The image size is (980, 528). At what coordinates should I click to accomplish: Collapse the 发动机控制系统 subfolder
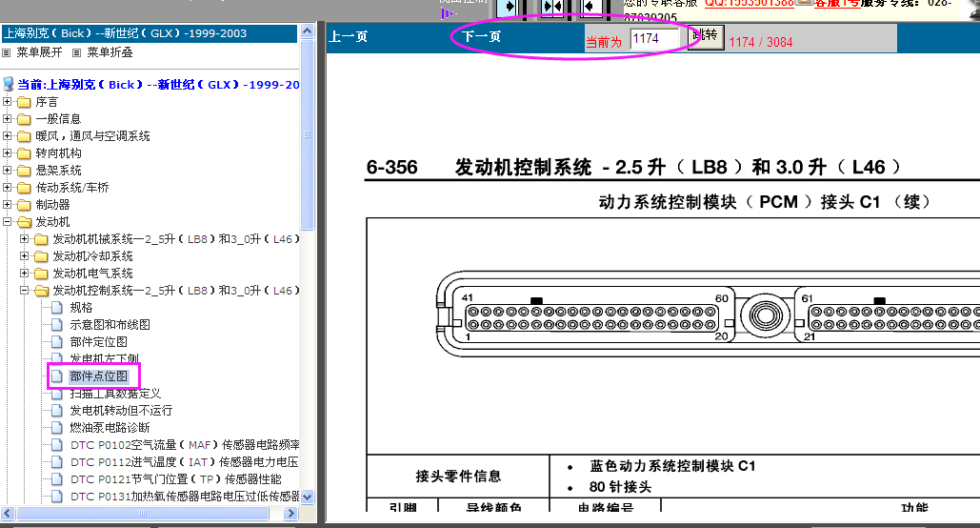[x=25, y=291]
